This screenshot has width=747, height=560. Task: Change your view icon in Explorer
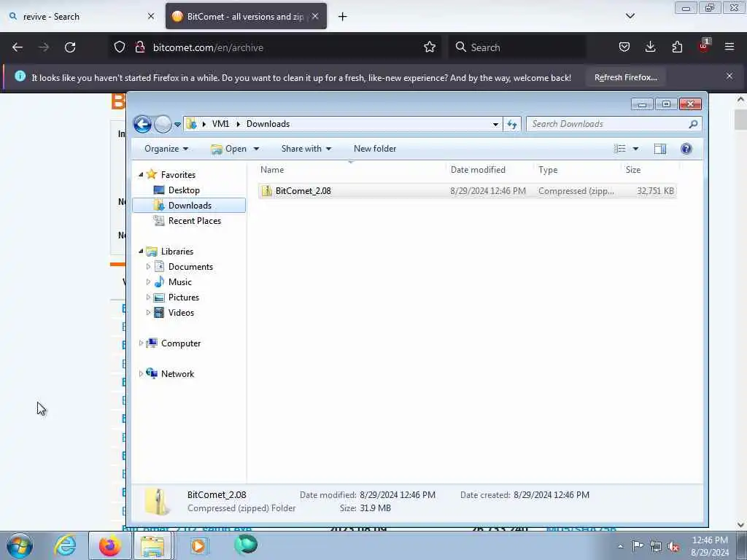point(620,149)
